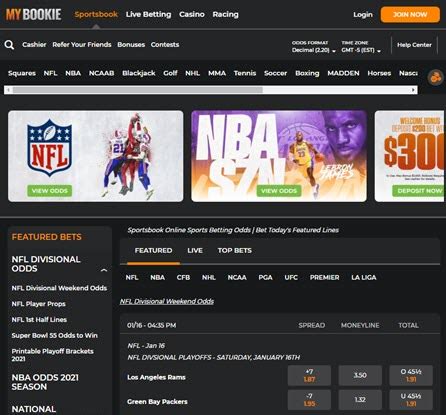Select NCAAB in the sports bar
Image resolution: width=446 pixels, height=415 pixels.
101,73
